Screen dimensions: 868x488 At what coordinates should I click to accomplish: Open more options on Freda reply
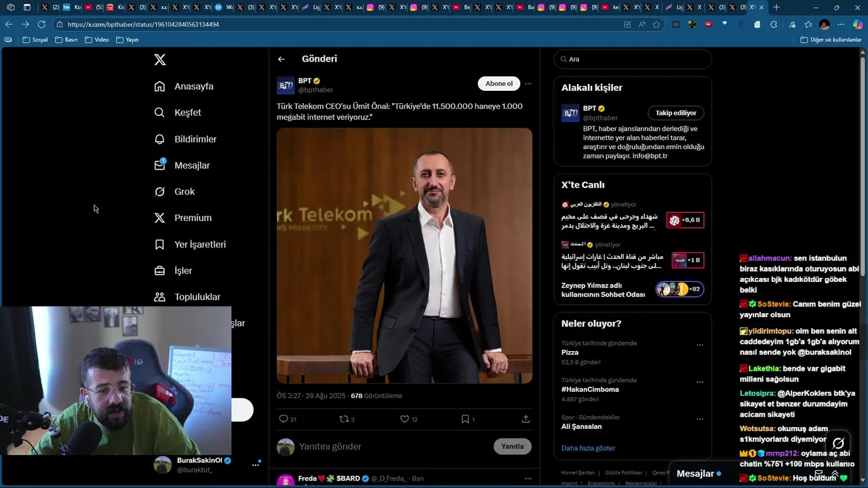pos(528,479)
